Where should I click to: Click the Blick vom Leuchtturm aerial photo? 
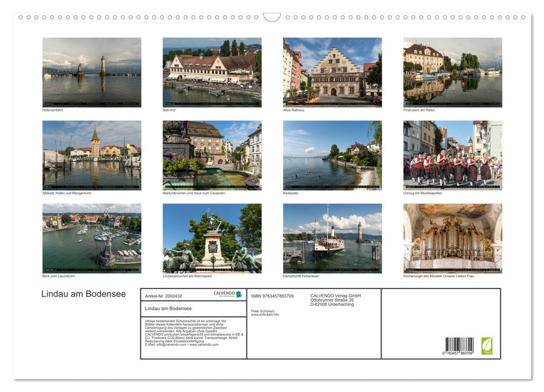[x=91, y=237]
